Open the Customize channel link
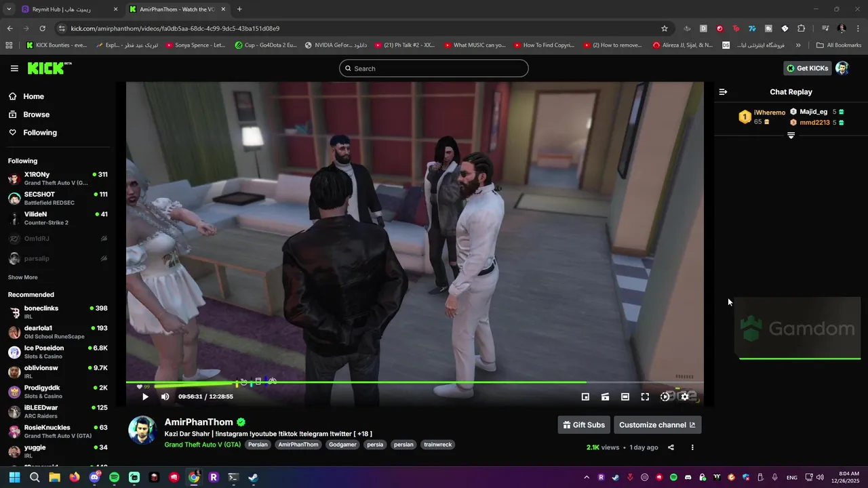Image resolution: width=868 pixels, height=488 pixels. [x=657, y=425]
